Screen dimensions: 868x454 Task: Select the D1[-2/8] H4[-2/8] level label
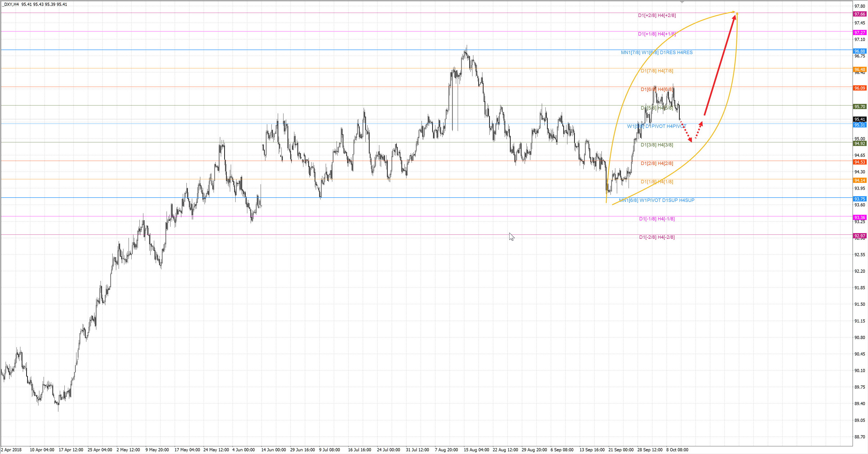(657, 237)
